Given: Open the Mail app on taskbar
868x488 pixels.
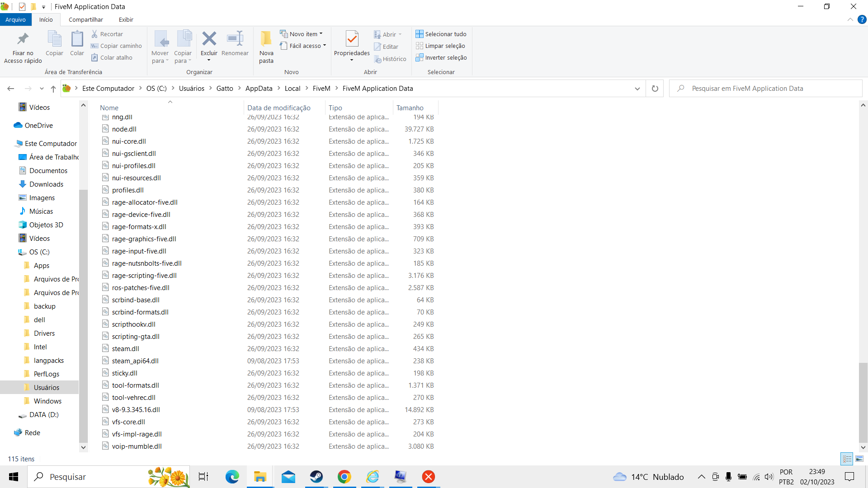Looking at the screenshot, I should pos(288,477).
